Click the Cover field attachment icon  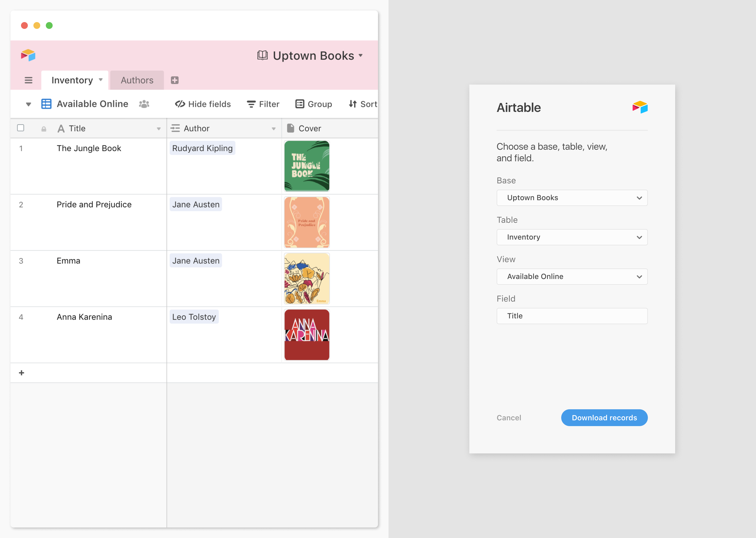pos(291,128)
